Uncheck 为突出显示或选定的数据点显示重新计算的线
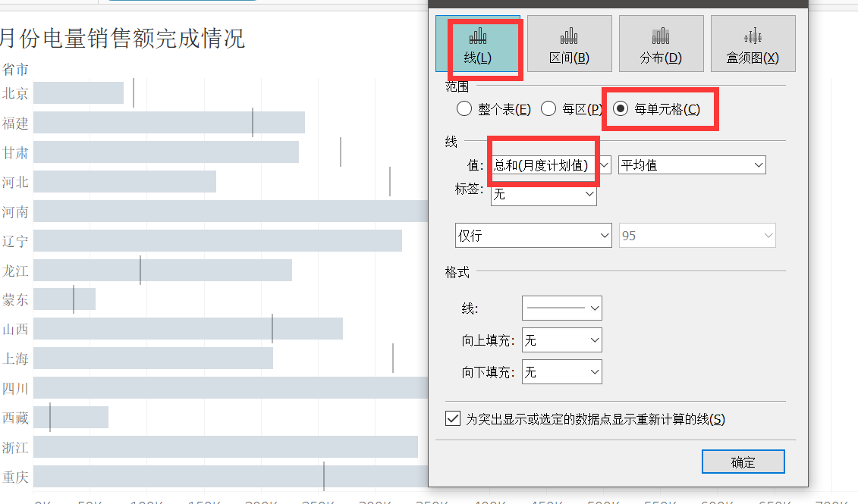The width and height of the screenshot is (858, 504). [x=453, y=418]
